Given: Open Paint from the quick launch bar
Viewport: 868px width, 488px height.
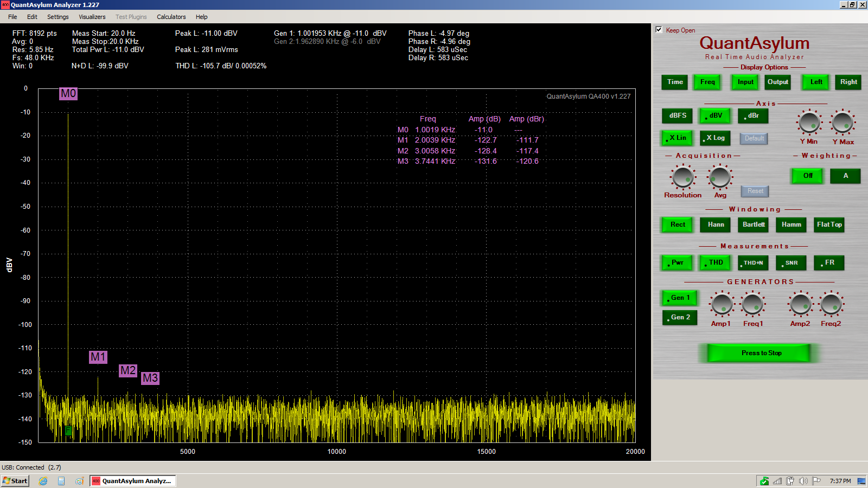Looking at the screenshot, I should (x=79, y=481).
